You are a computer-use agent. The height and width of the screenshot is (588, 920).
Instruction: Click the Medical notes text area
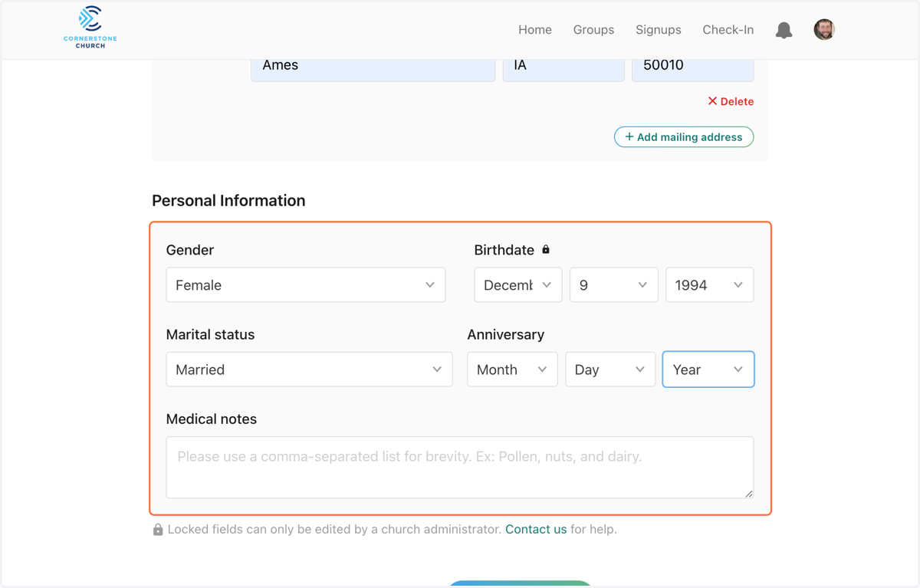tap(460, 468)
